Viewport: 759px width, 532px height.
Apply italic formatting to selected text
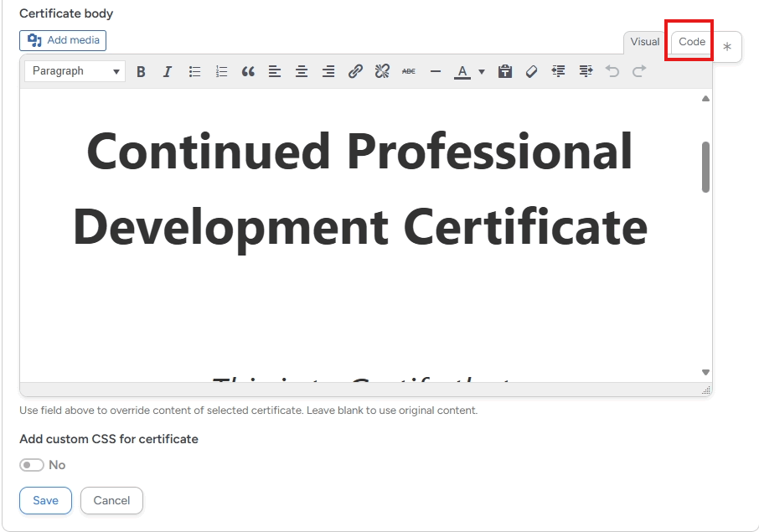click(x=168, y=72)
